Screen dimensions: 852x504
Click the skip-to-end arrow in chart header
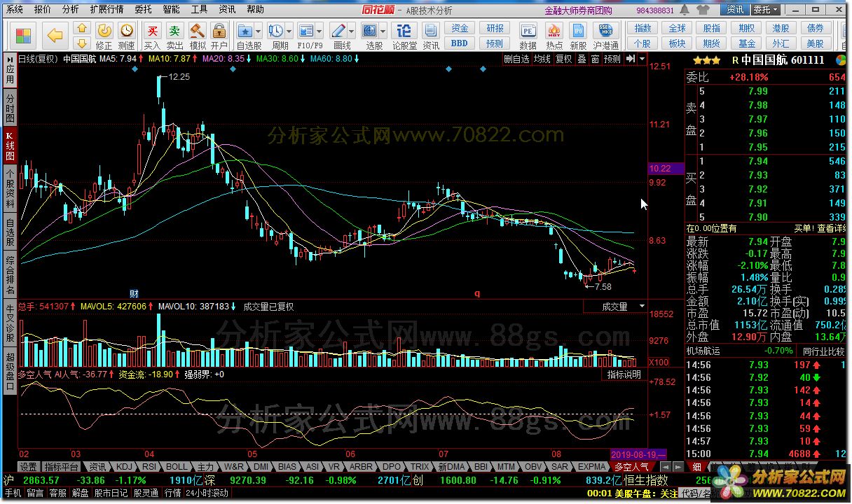click(629, 59)
